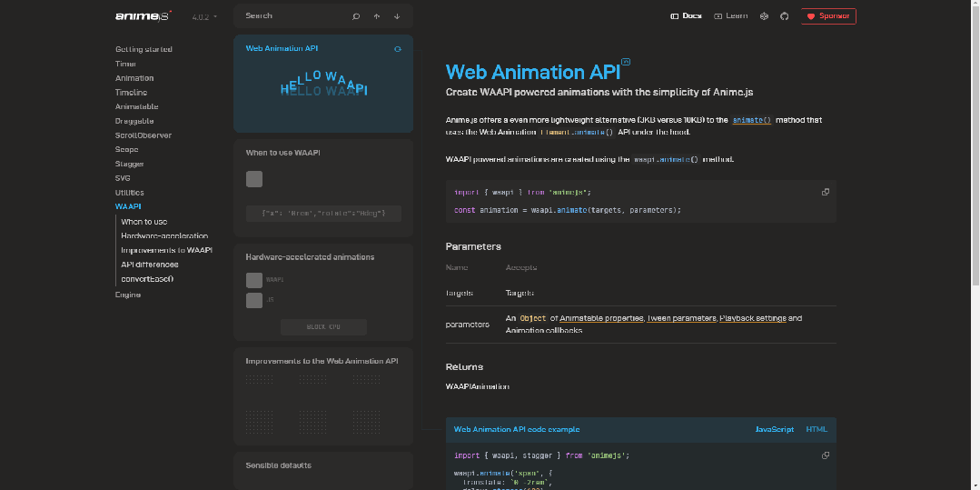Open Timeline section in sidebar
980x490 pixels.
click(x=132, y=93)
